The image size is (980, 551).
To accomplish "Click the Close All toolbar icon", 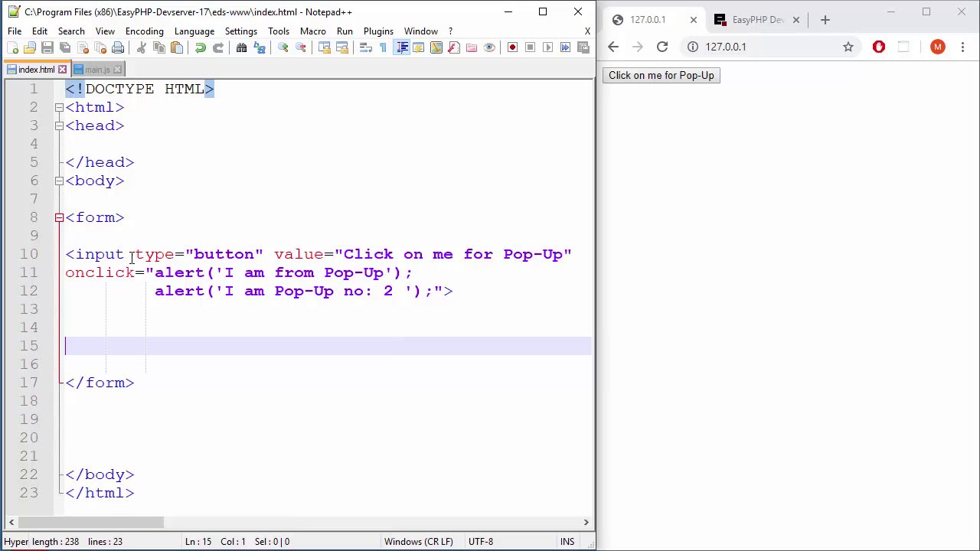I will coord(100,47).
